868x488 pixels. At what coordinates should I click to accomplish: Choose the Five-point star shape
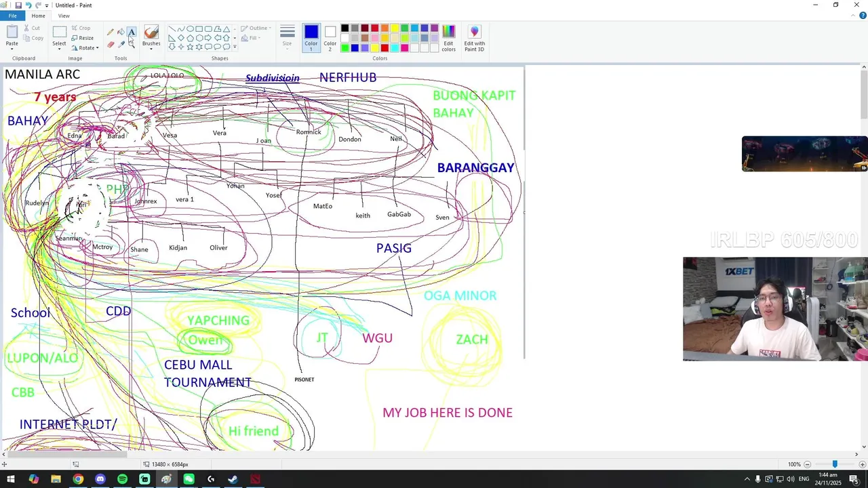click(190, 47)
